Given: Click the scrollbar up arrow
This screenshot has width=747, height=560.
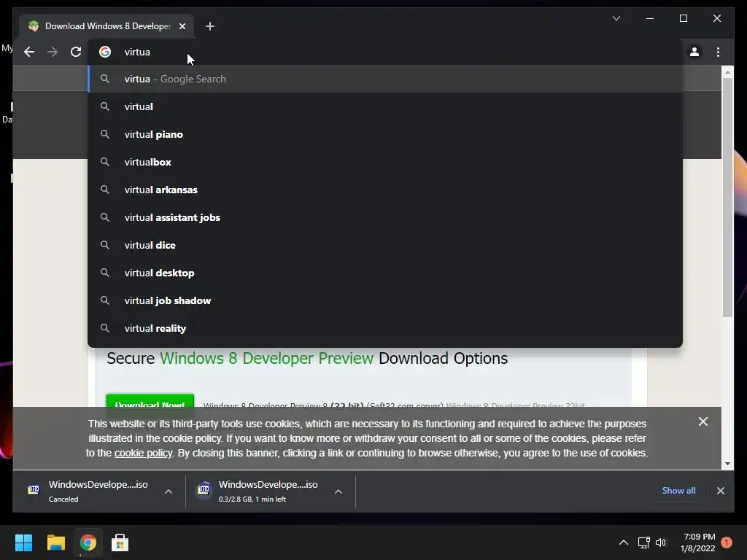Looking at the screenshot, I should (727, 72).
